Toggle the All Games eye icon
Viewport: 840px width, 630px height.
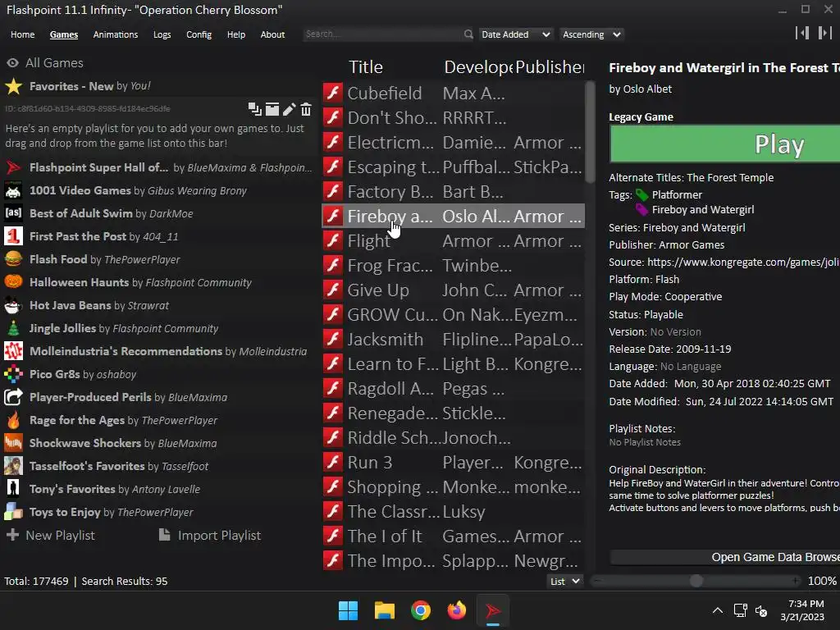[13, 63]
